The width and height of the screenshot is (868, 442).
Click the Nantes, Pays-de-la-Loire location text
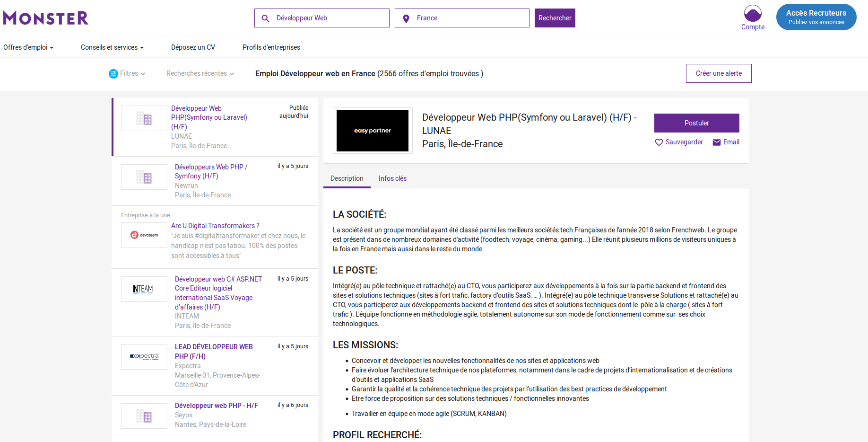[x=210, y=424]
